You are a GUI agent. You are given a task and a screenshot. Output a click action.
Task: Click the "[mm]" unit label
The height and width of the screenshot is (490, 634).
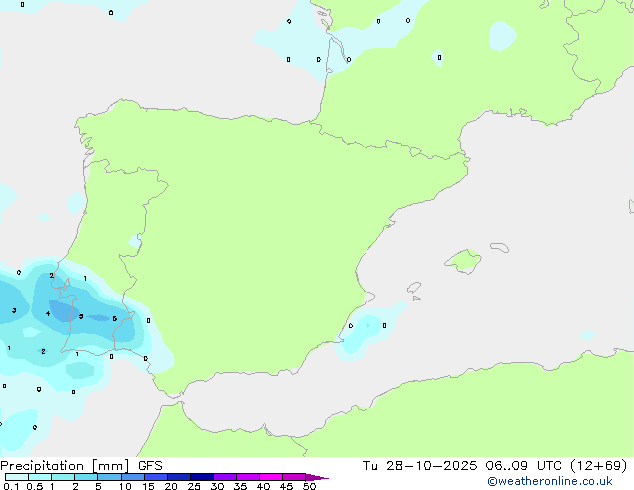click(x=110, y=466)
